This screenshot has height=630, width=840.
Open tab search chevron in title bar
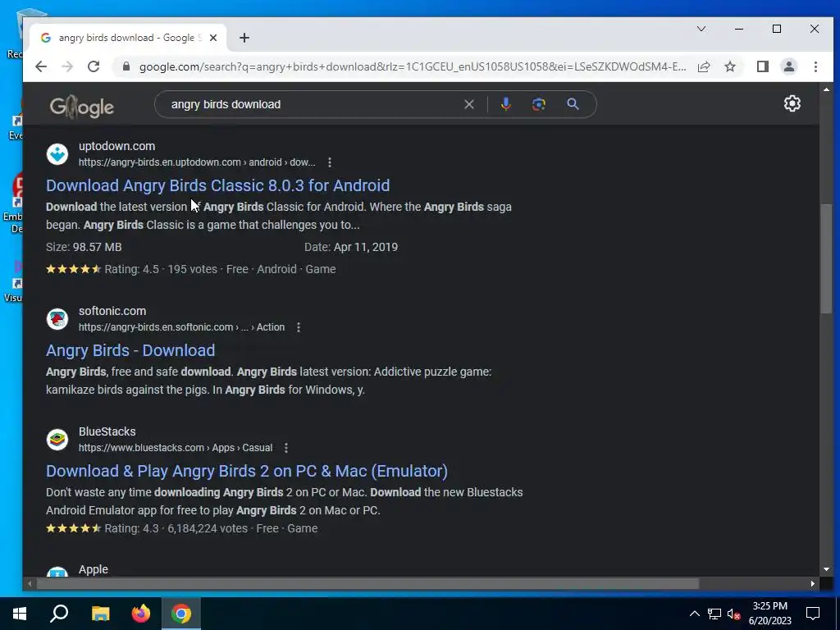(x=701, y=29)
